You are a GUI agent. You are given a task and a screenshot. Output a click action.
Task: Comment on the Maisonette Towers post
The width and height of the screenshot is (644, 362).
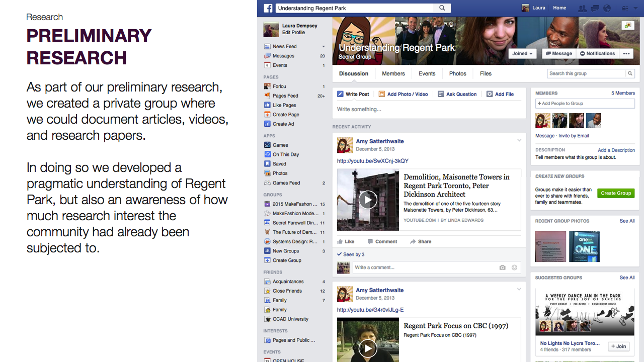tap(382, 242)
